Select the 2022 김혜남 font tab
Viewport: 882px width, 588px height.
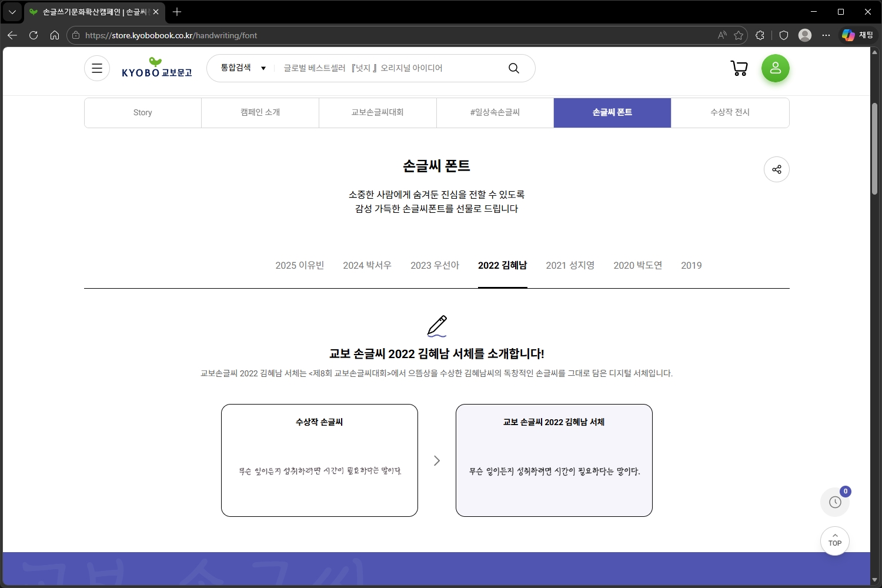point(503,266)
